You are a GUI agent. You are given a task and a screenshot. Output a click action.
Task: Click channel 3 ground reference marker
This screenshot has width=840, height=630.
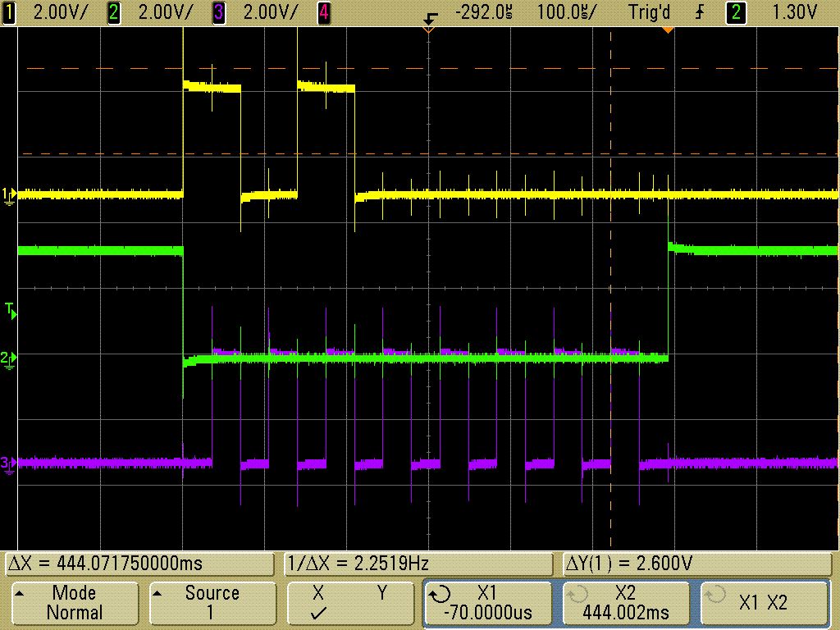click(x=8, y=463)
